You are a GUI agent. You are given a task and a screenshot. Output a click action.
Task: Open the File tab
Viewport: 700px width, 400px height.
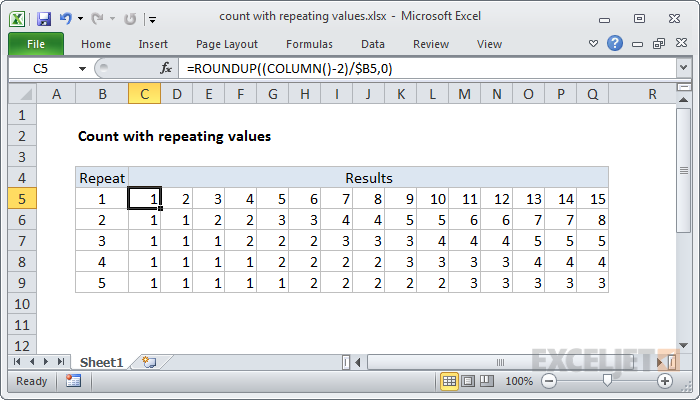[x=36, y=44]
